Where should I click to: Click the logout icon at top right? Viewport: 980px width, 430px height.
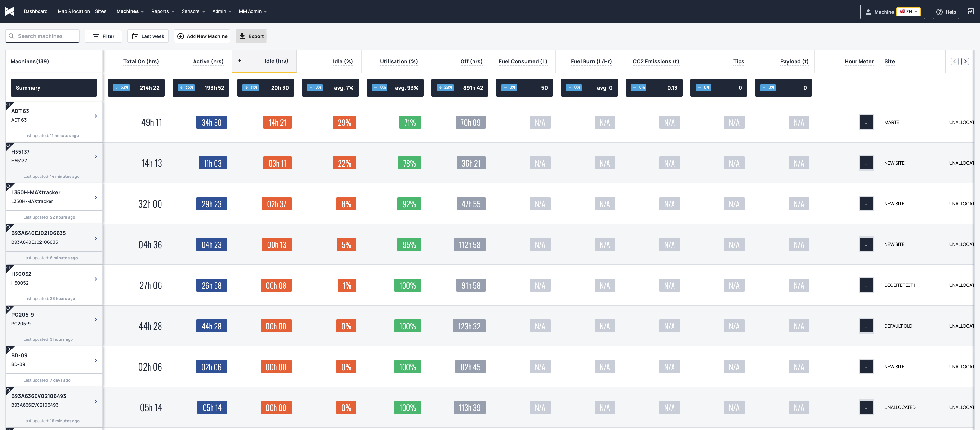pos(971,11)
